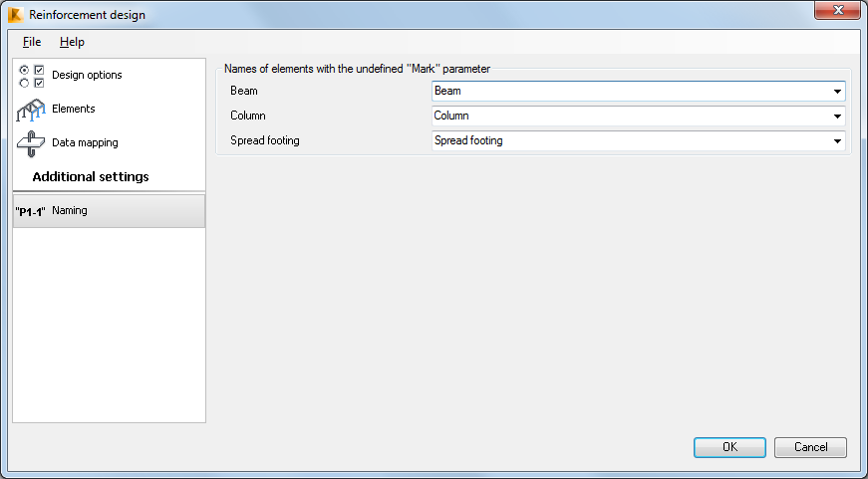Open the File menu

point(32,42)
